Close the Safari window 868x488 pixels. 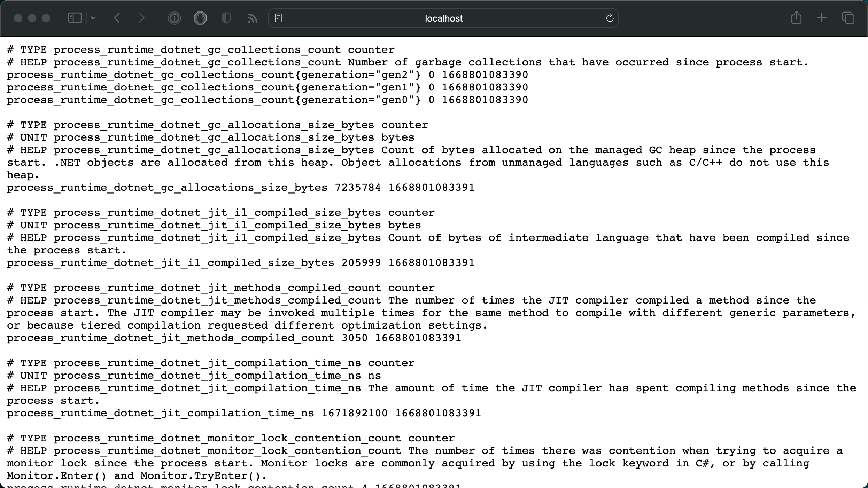18,18
